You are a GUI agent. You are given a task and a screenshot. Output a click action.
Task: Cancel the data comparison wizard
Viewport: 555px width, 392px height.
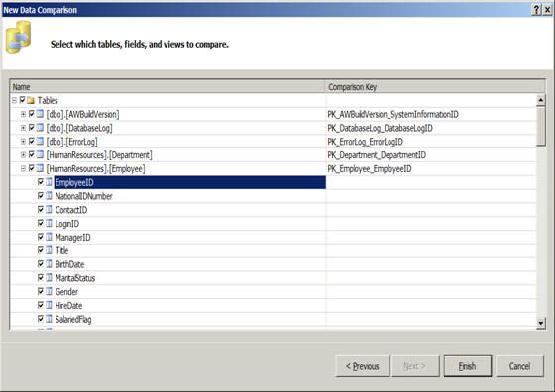[519, 366]
